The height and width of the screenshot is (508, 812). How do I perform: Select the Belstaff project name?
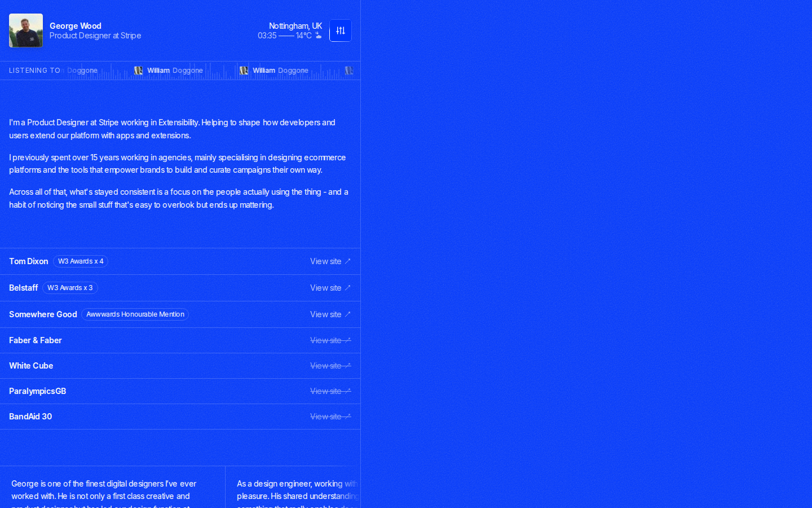pyautogui.click(x=24, y=288)
